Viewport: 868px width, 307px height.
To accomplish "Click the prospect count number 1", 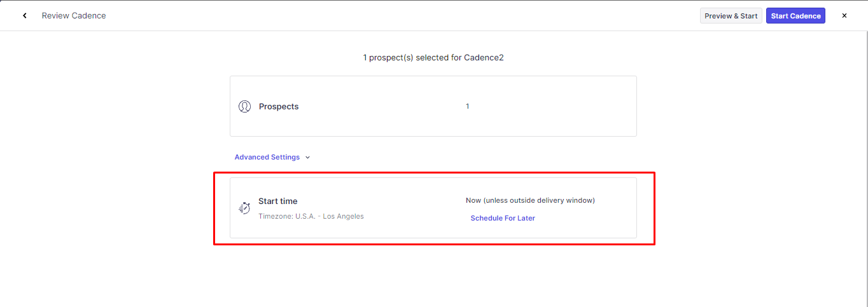I will point(467,106).
